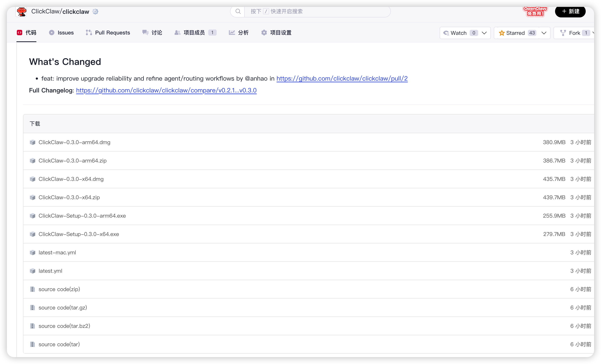Download source code(tar.bz2)

pos(64,326)
